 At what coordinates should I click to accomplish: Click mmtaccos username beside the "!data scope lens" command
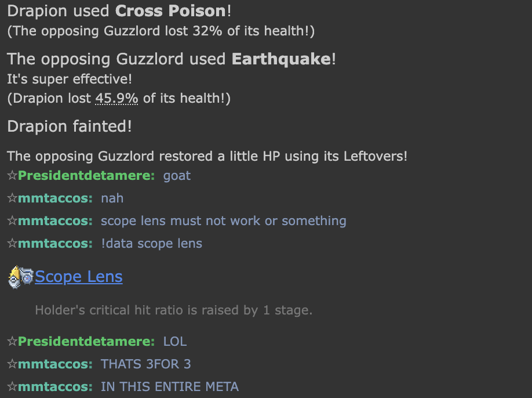point(55,244)
